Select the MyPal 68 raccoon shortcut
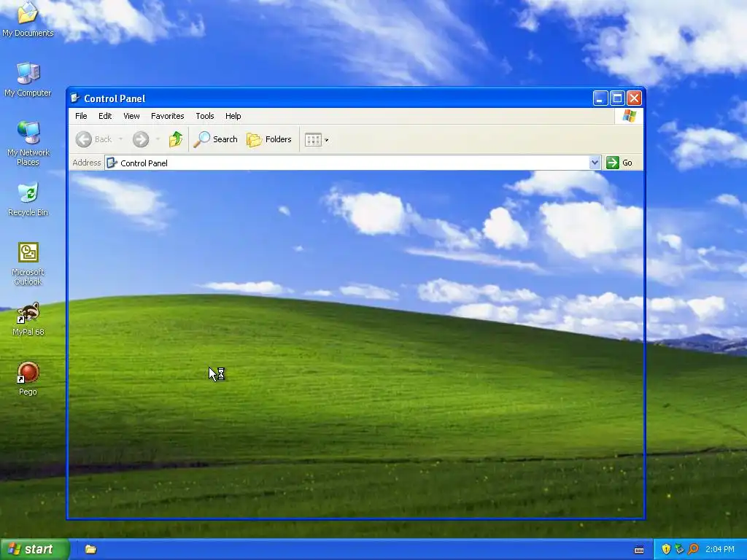The width and height of the screenshot is (747, 560). point(28,319)
